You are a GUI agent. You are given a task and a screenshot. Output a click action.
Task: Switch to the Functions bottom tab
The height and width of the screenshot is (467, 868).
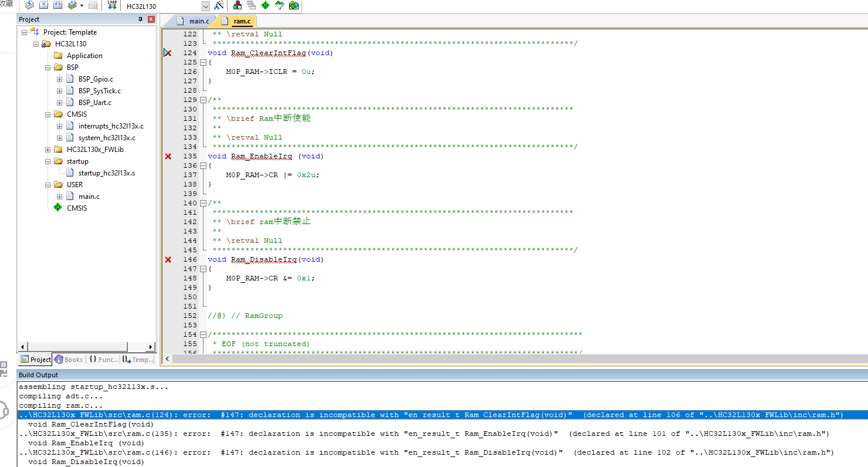103,360
